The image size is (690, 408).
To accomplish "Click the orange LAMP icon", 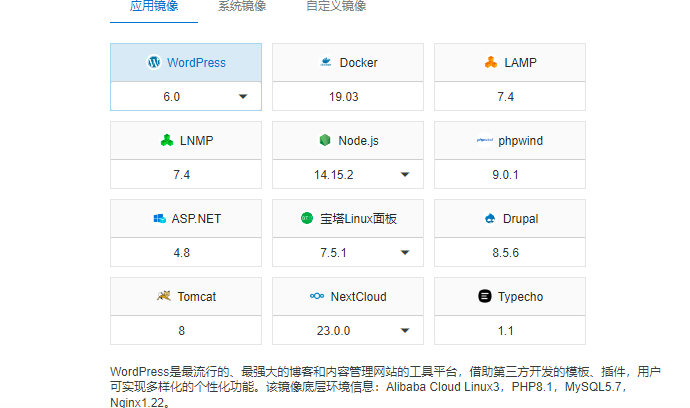I will point(491,62).
